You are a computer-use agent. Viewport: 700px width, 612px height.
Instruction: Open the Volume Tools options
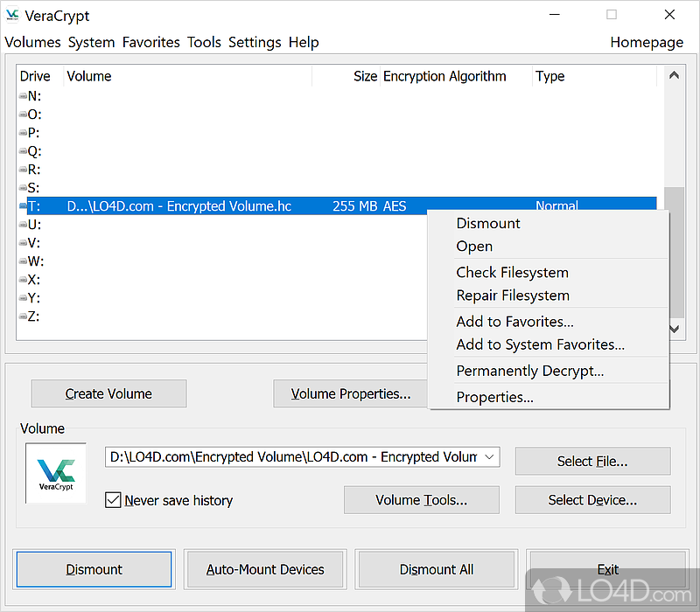click(421, 500)
